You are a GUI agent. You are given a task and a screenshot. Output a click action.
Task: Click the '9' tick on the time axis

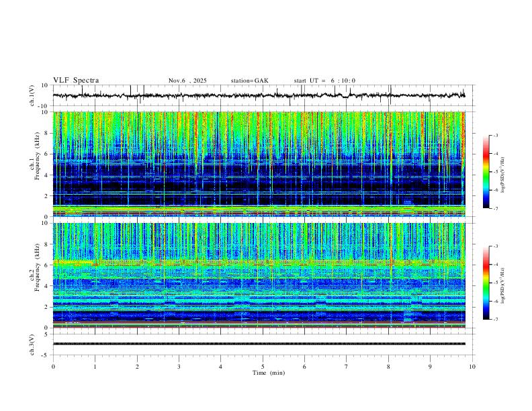(x=430, y=367)
